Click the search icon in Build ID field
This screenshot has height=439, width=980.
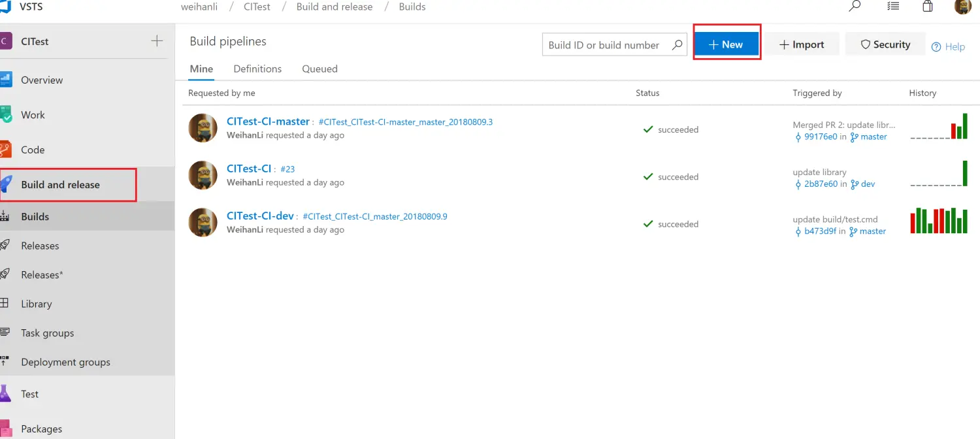pos(678,44)
